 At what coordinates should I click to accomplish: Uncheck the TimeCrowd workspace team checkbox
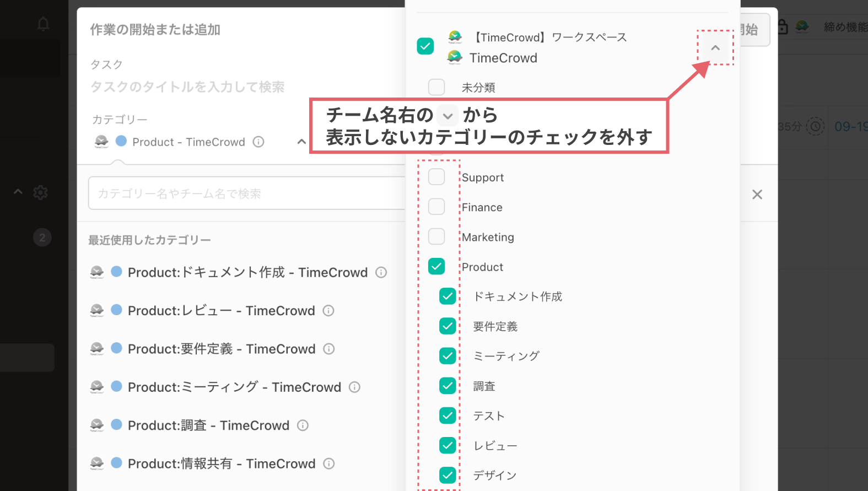[425, 46]
